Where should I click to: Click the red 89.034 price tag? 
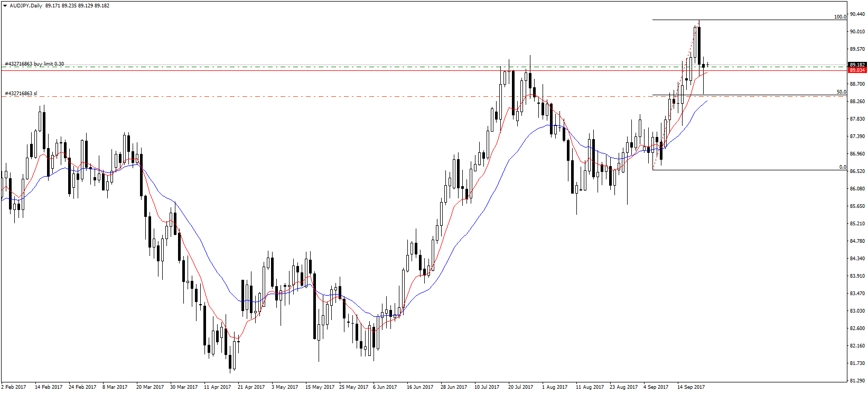pyautogui.click(x=857, y=70)
